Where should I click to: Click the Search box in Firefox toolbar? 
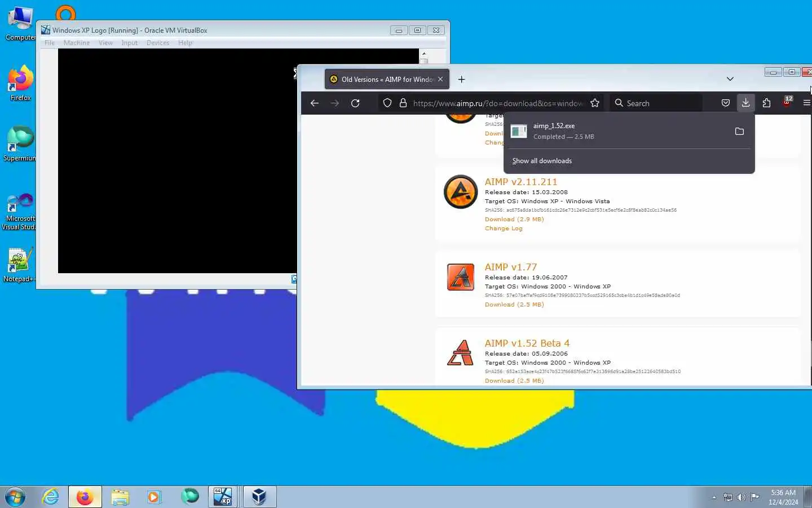coord(656,103)
